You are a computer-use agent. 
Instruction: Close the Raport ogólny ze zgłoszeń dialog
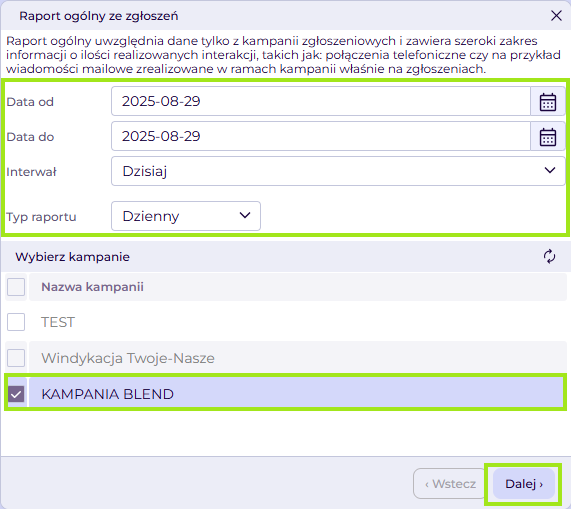click(556, 16)
